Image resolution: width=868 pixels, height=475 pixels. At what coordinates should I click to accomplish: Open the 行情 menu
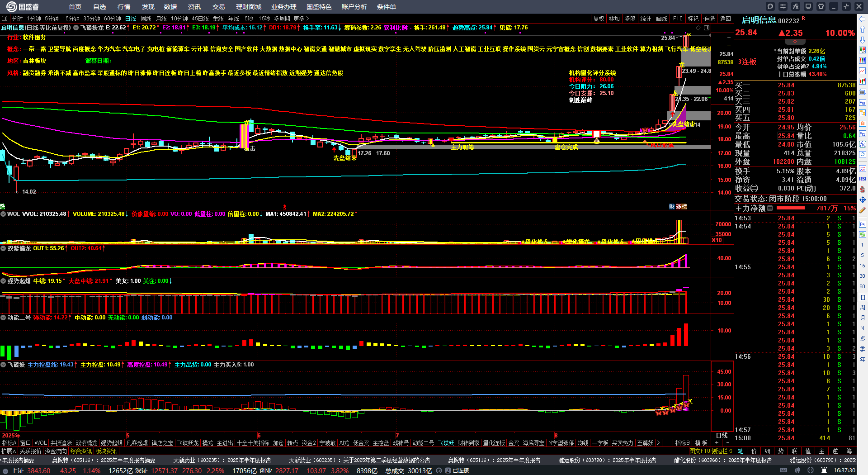[x=124, y=7]
